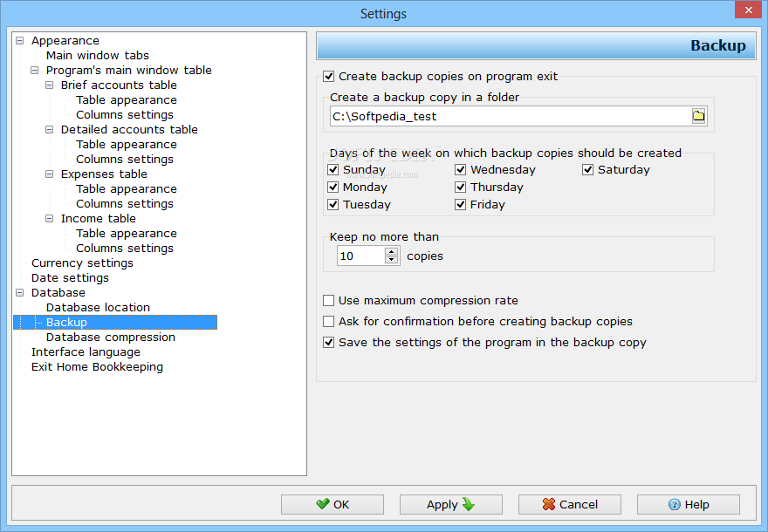Uncheck the Saturday backup day
768x532 pixels.
click(x=587, y=169)
